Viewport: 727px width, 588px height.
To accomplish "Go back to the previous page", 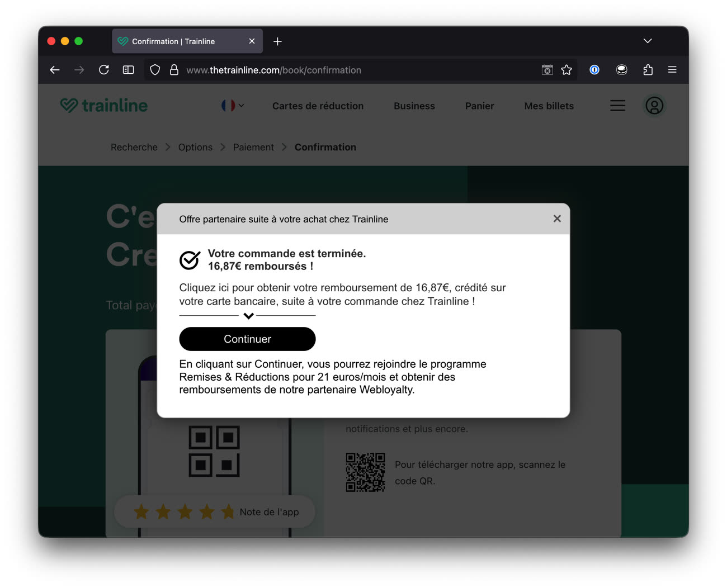I will 55,70.
